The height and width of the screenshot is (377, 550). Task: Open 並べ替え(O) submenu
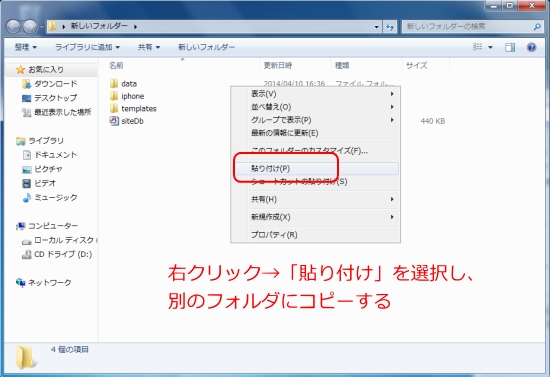[315, 107]
